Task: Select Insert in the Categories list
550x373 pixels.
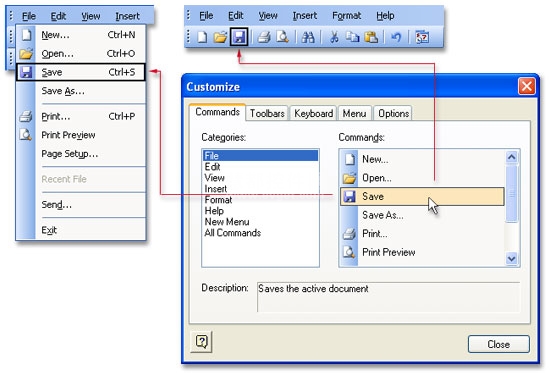Action: [x=261, y=189]
